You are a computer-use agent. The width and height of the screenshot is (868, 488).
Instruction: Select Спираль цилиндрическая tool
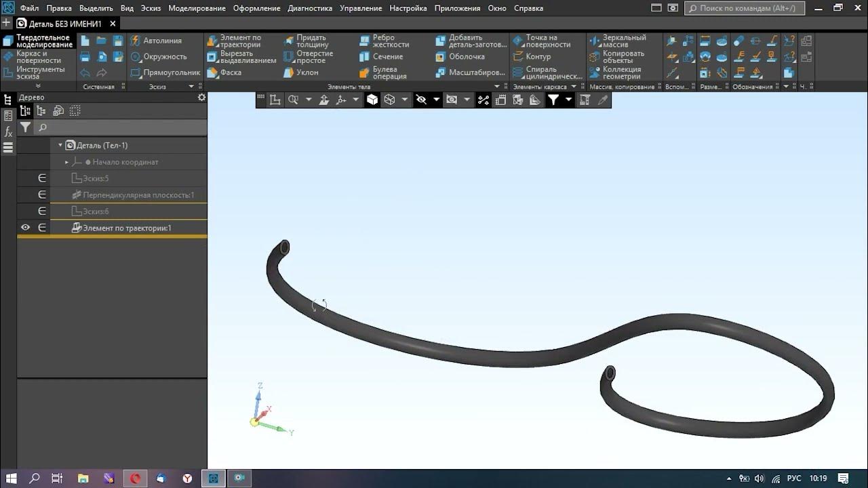[x=547, y=72]
